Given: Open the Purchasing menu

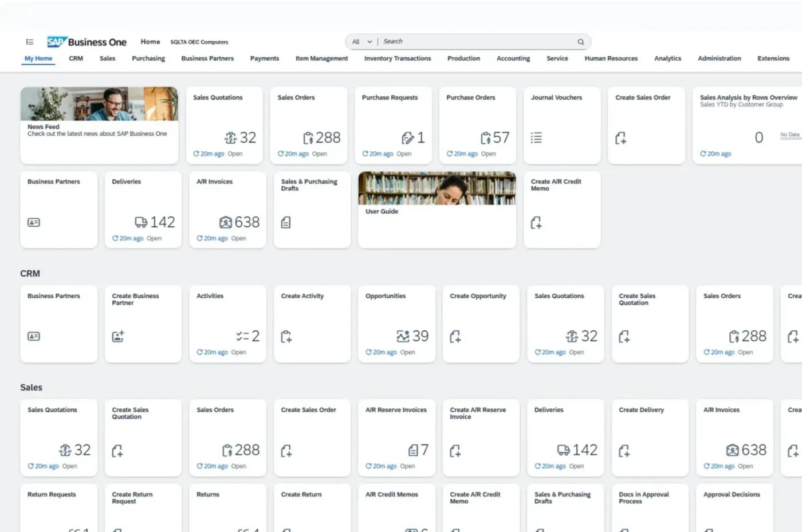Looking at the screenshot, I should tap(148, 58).
